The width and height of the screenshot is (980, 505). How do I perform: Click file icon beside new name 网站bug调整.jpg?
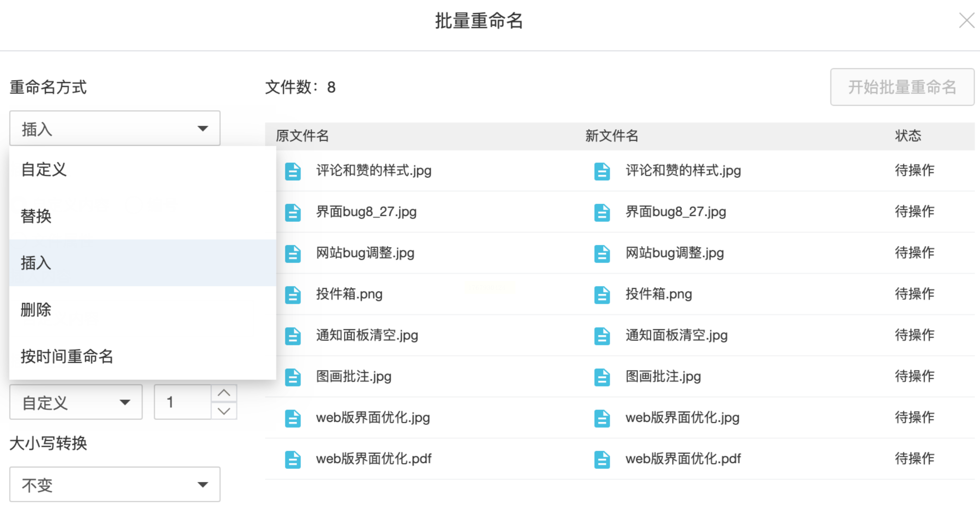602,254
